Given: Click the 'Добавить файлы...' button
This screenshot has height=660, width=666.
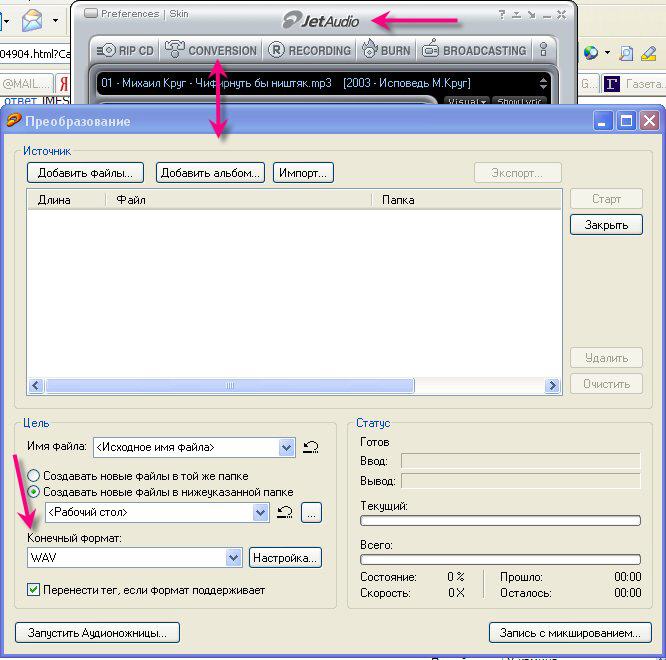Looking at the screenshot, I should point(85,173).
